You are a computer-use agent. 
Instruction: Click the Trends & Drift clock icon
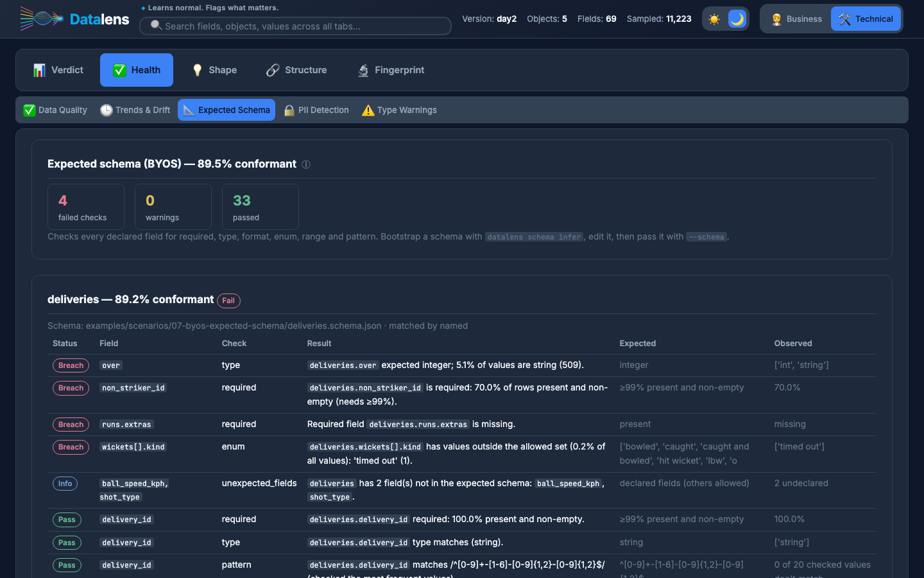[107, 110]
